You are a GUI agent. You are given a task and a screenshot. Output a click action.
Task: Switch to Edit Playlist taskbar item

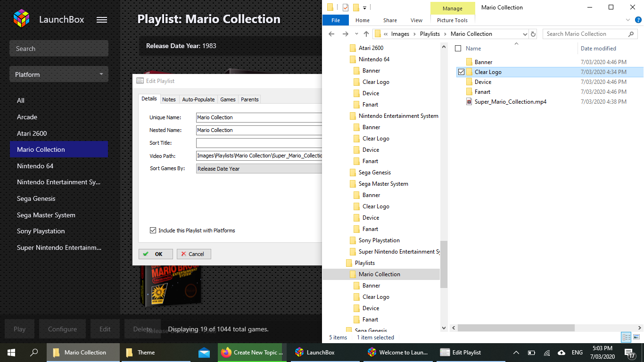click(471, 352)
